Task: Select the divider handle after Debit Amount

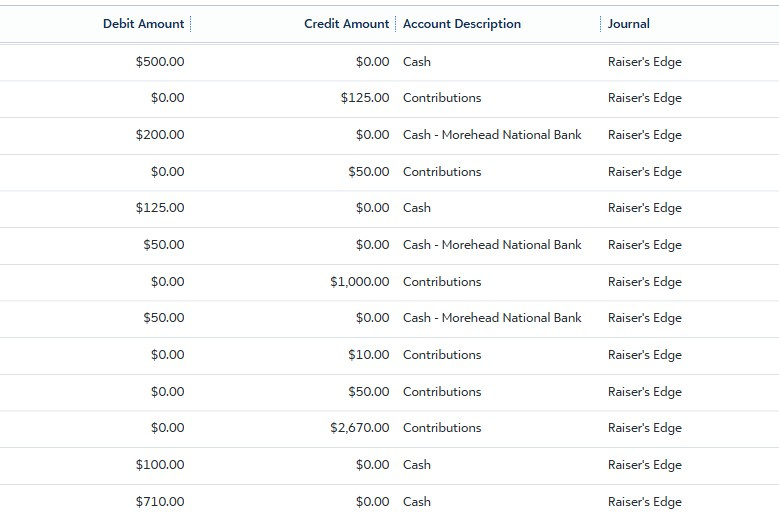Action: point(191,24)
